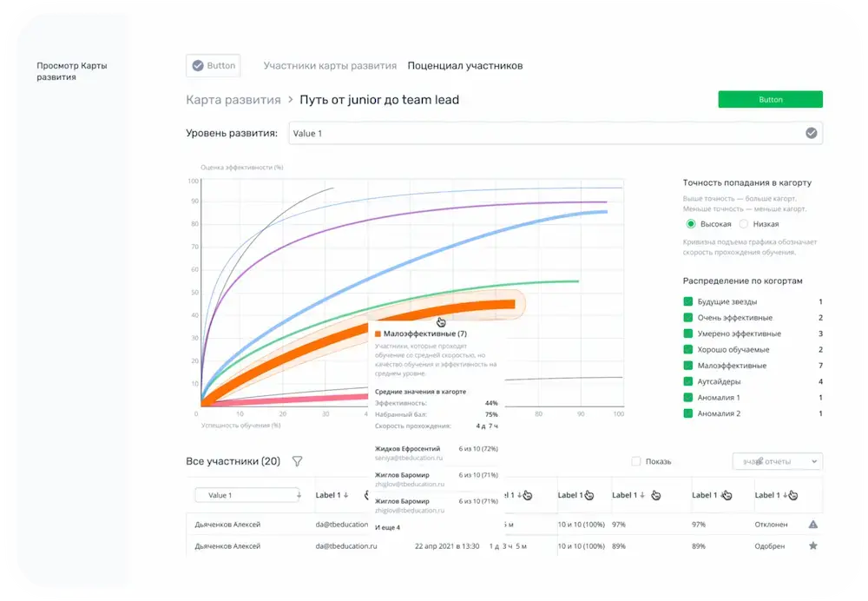
Task: Click the star icon in Одобрен row
Action: [x=812, y=545]
